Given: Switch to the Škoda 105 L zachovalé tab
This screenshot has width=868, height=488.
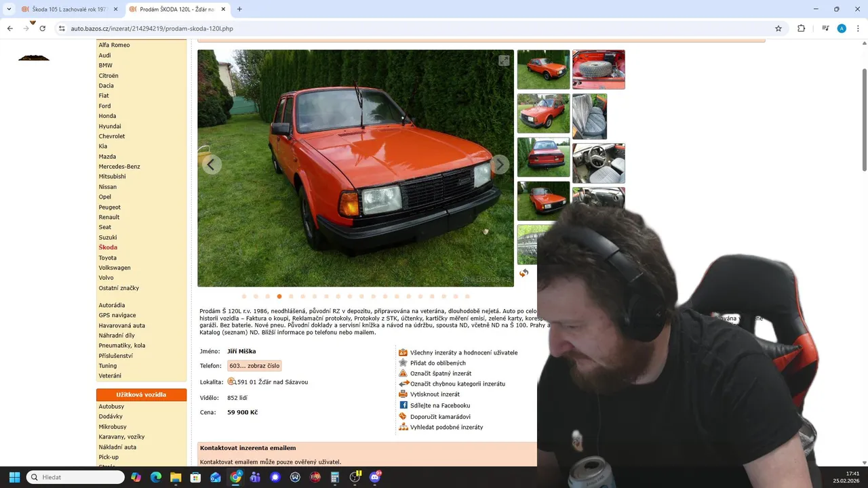Looking at the screenshot, I should tap(70, 9).
